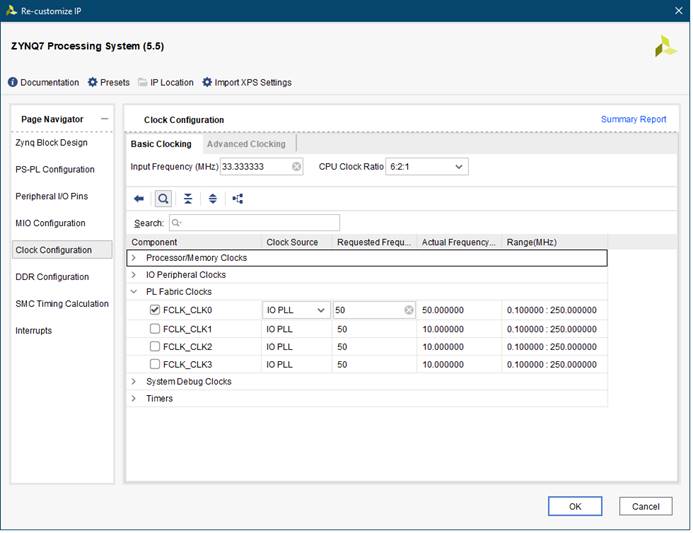Open the CPU Clock Ratio dropdown
Screen dimensions: 693x533
(427, 167)
